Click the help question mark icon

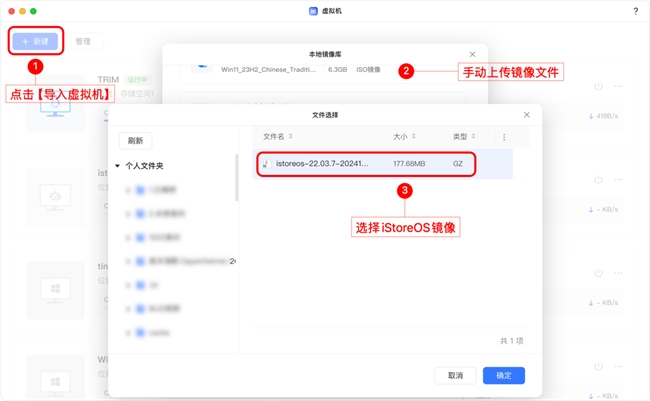point(636,12)
